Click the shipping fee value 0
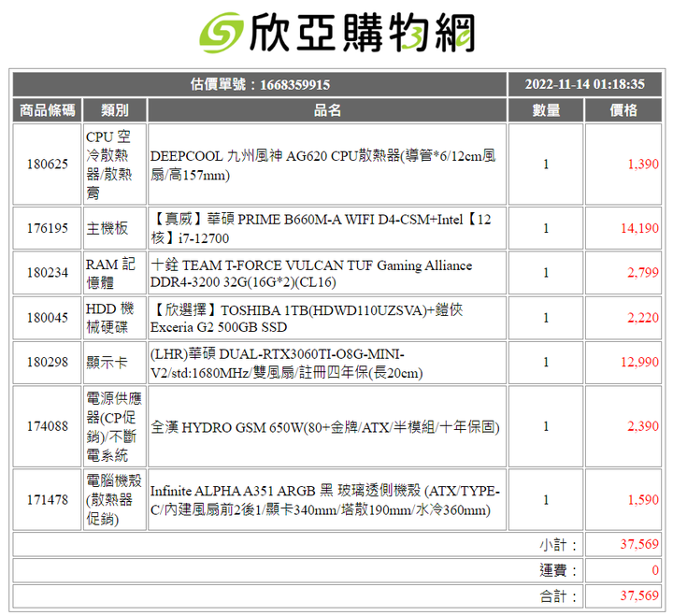Viewport: 673px width, 616px height. click(x=655, y=570)
